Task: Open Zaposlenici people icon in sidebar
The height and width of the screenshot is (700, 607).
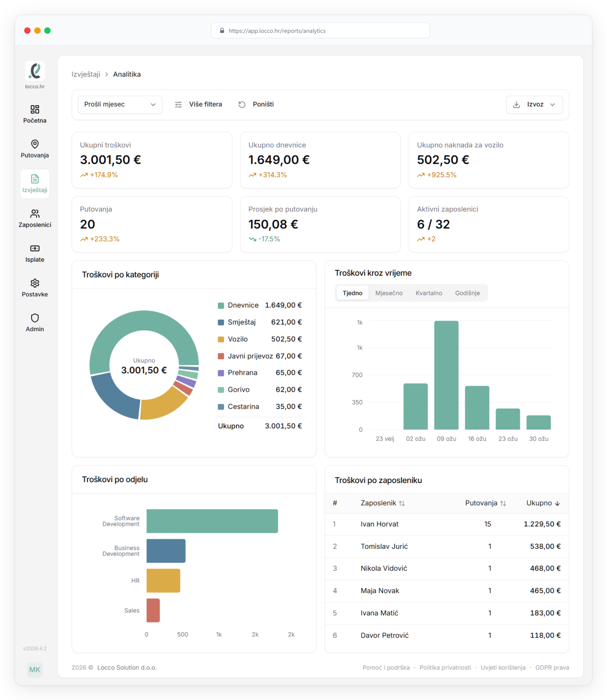Action: click(x=35, y=214)
